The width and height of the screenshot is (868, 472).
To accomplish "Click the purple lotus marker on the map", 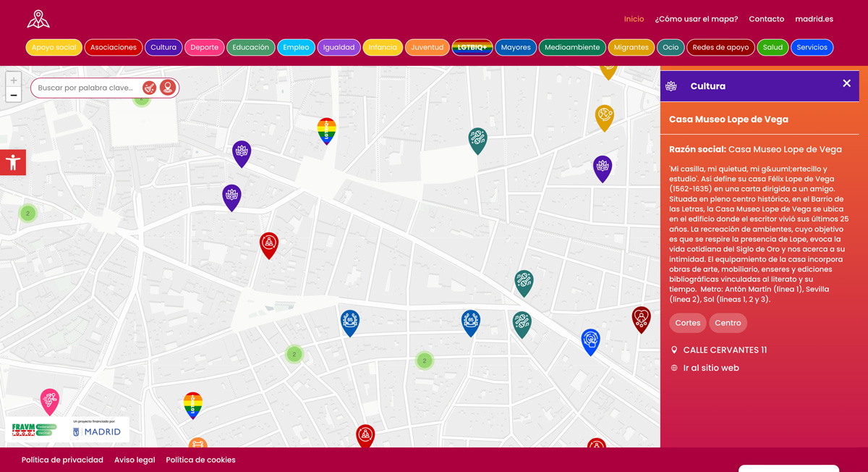I will click(x=242, y=153).
